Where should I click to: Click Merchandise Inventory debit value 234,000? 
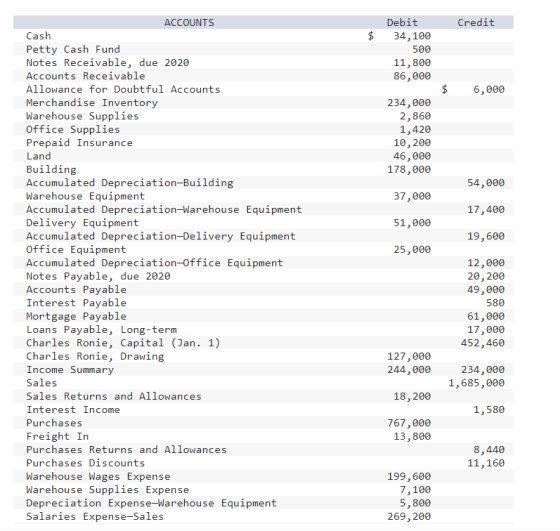click(409, 102)
